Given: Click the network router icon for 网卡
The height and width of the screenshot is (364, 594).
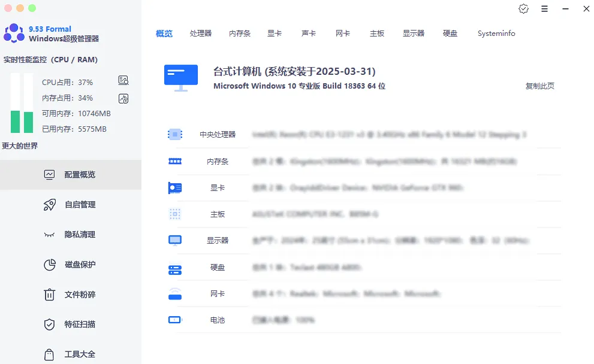Looking at the screenshot, I should (175, 293).
